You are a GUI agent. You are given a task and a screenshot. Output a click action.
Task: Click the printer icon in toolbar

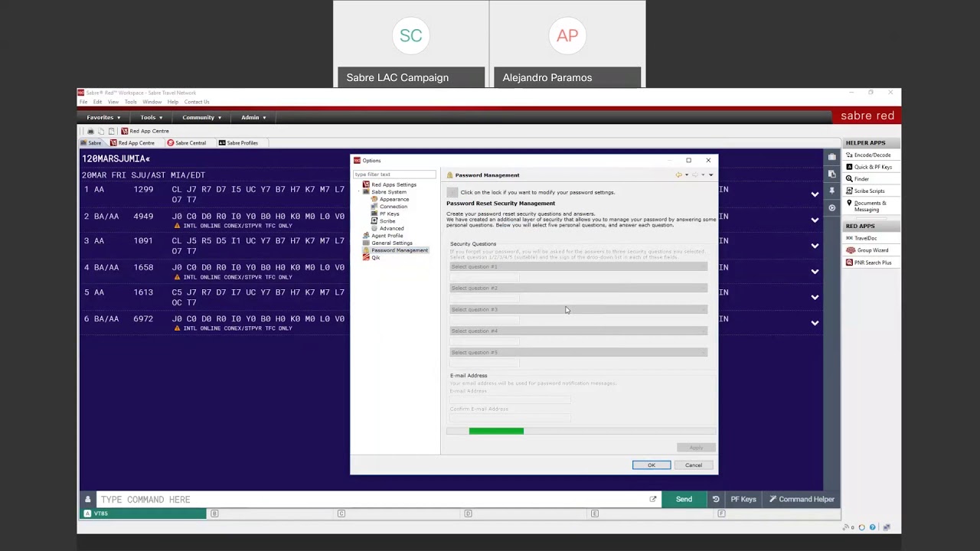coord(90,131)
